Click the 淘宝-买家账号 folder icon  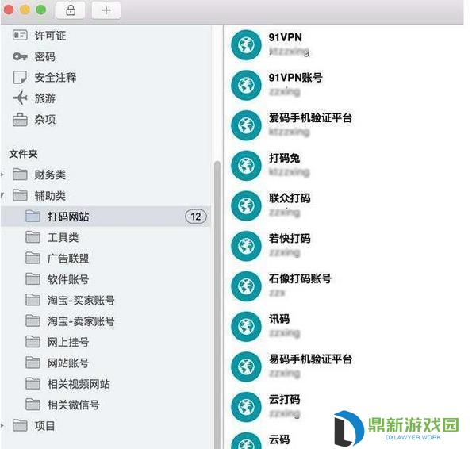click(33, 300)
